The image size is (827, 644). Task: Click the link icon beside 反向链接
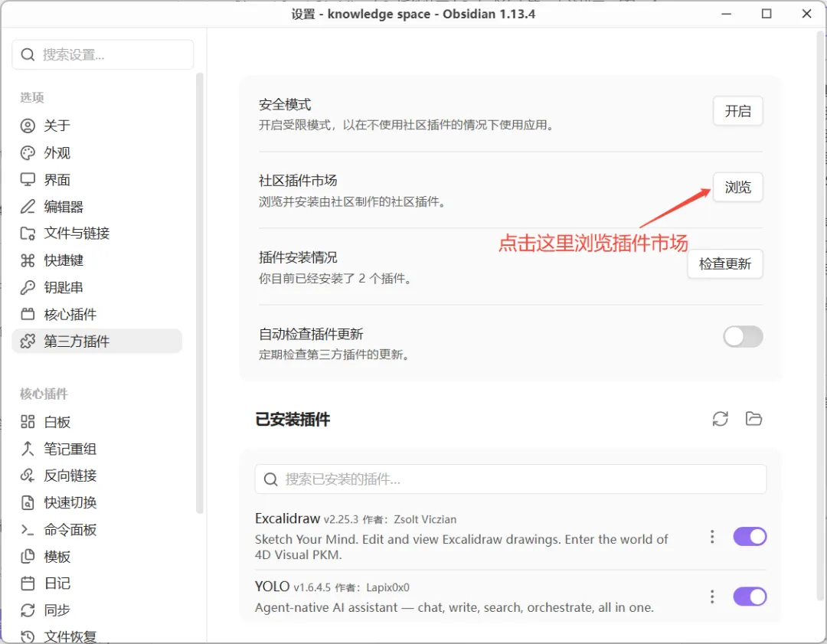point(28,476)
